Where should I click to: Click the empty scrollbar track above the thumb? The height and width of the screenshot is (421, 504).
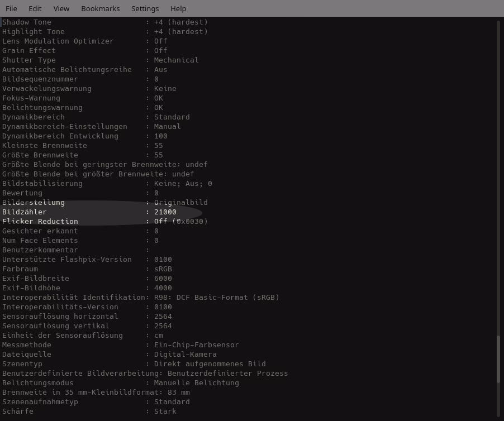pyautogui.click(x=498, y=168)
